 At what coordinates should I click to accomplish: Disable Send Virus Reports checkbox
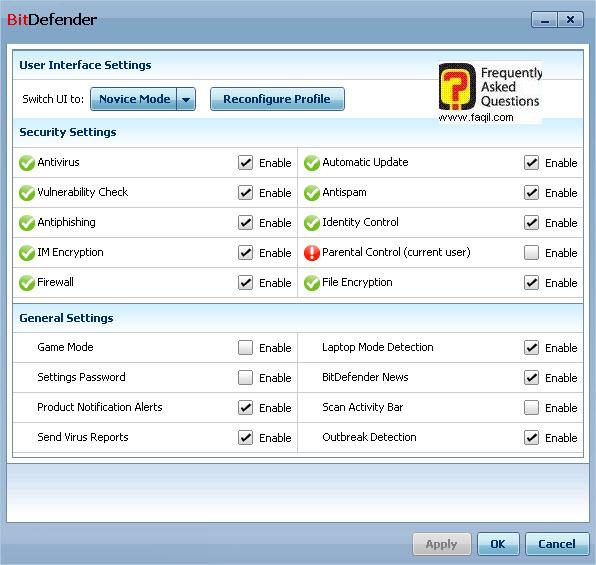coord(246,438)
